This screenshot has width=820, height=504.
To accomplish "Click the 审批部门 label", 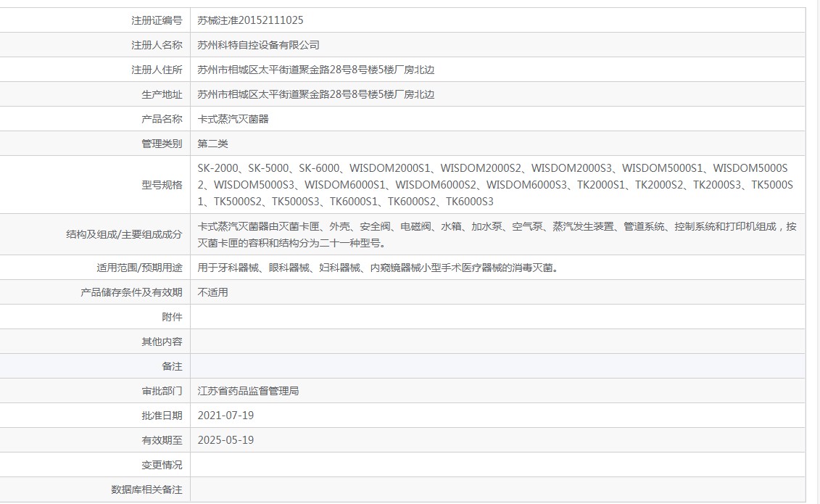I will pyautogui.click(x=162, y=391).
